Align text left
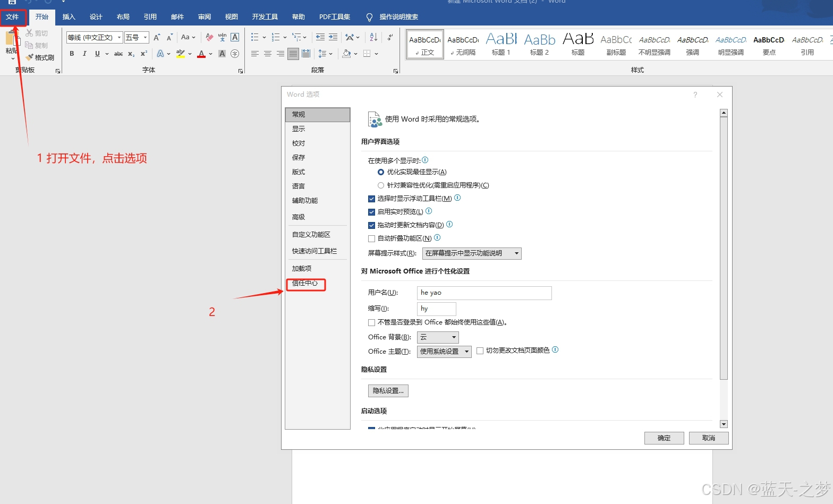Screen dimensions: 833x504 (x=255, y=54)
